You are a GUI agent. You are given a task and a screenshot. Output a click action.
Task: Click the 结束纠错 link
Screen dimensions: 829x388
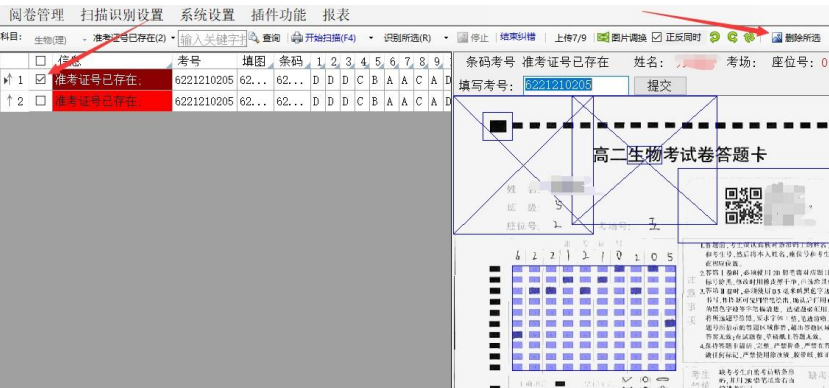coord(518,38)
